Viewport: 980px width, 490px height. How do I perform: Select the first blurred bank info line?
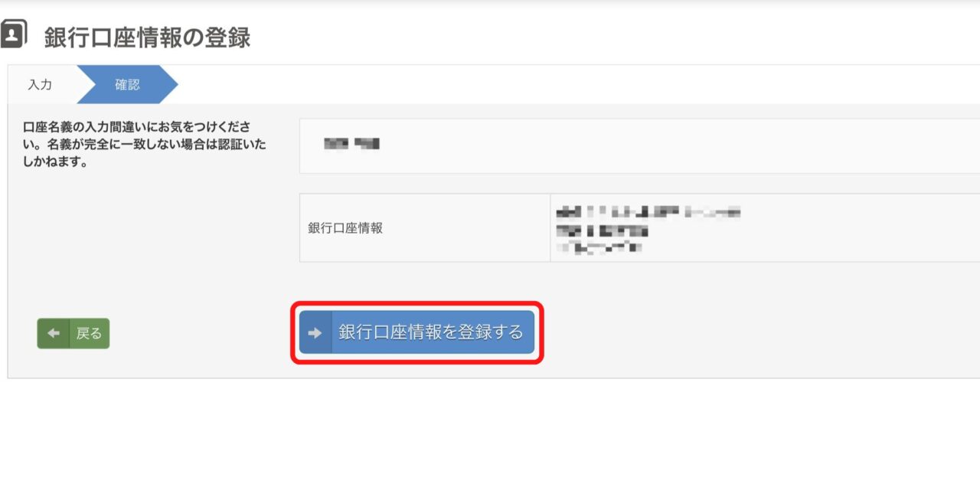click(648, 211)
